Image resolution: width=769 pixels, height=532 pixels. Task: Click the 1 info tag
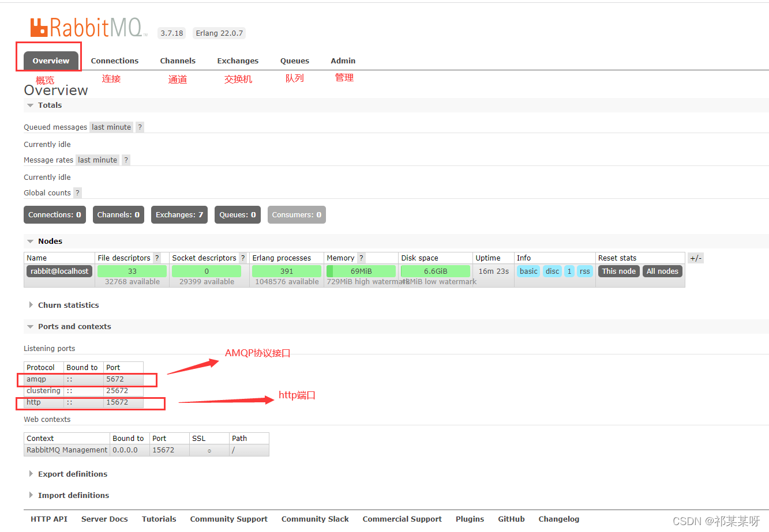pyautogui.click(x=569, y=271)
